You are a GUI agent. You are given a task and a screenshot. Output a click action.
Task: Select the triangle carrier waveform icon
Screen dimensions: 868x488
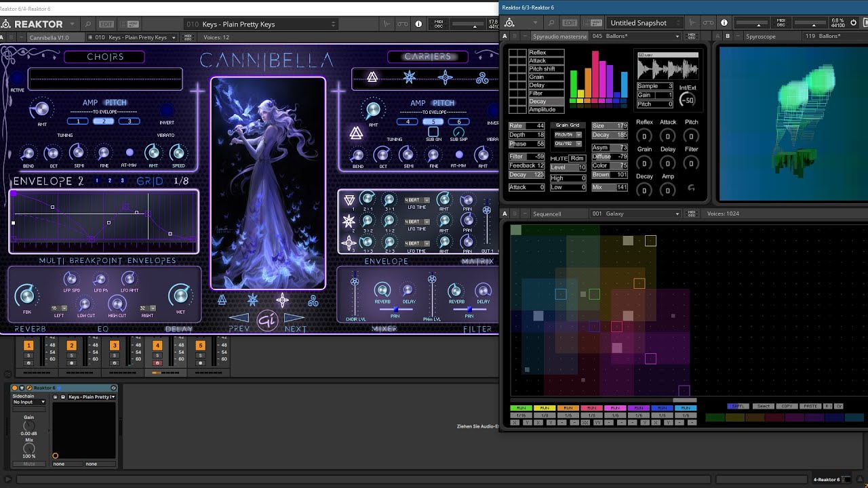coord(372,78)
